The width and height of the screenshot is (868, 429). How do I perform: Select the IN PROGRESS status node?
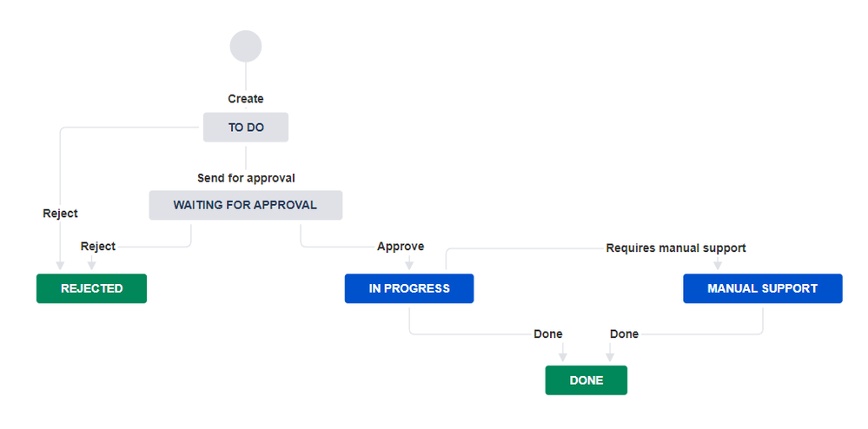[x=409, y=288]
